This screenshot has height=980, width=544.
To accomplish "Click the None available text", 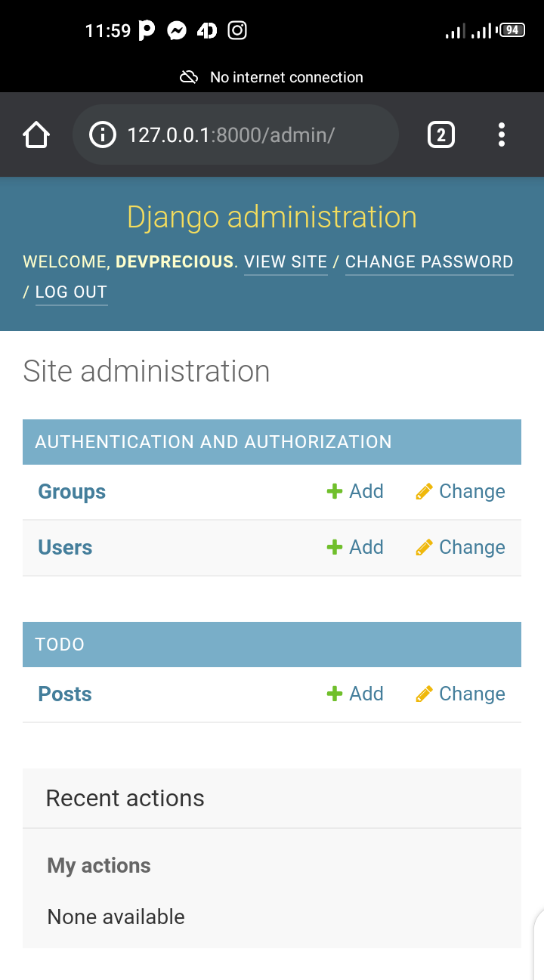I will tap(116, 917).
